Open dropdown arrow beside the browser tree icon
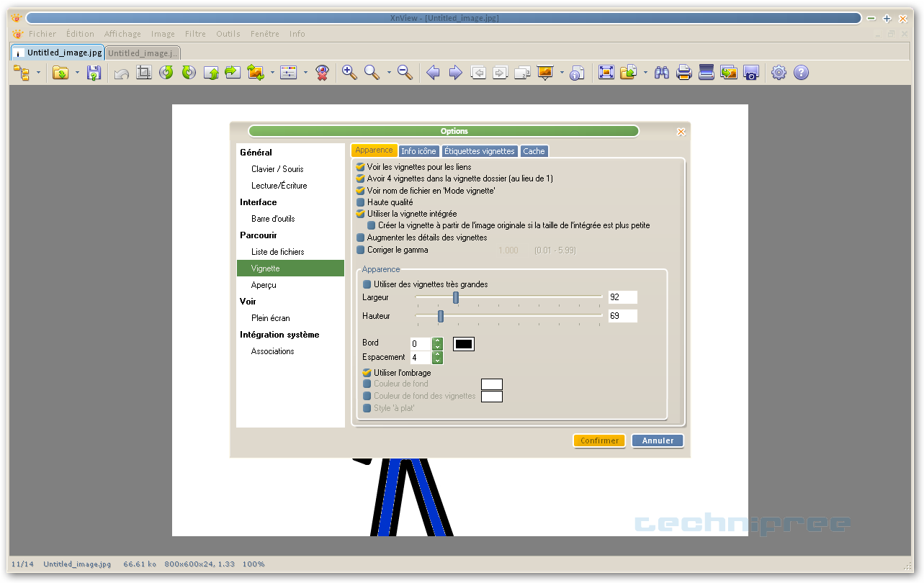Screen dimensions: 924x583 37,73
